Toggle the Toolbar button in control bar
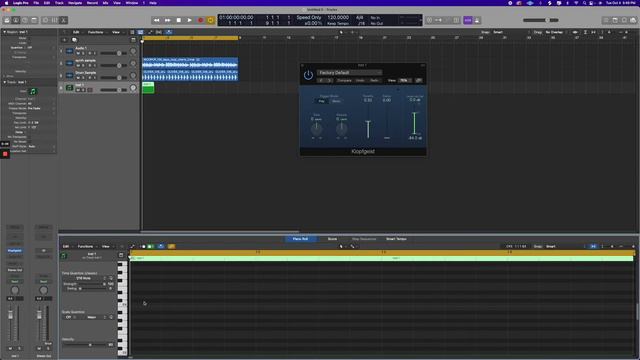640x360 pixels. point(34,20)
